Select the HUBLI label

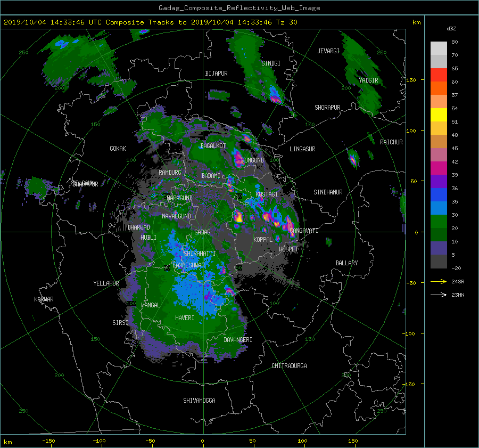click(148, 238)
